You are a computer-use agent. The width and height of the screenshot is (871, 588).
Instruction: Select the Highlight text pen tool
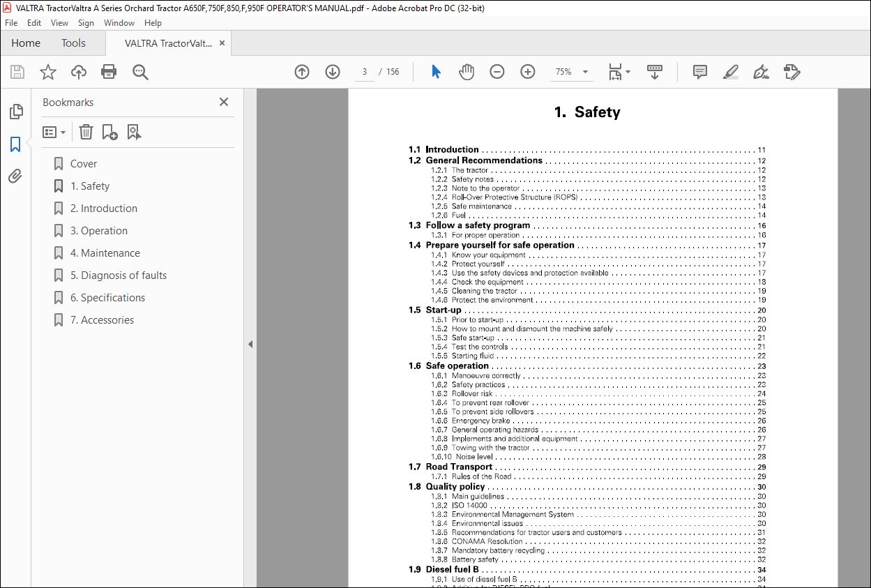coord(730,72)
